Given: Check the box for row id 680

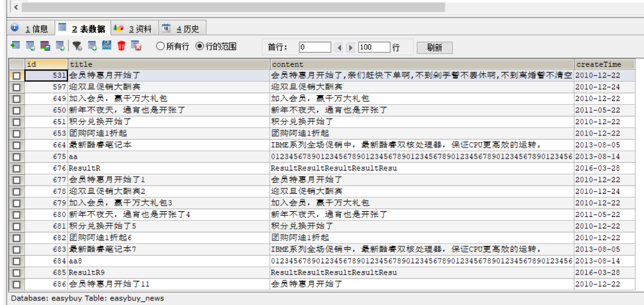Looking at the screenshot, I should [17, 215].
